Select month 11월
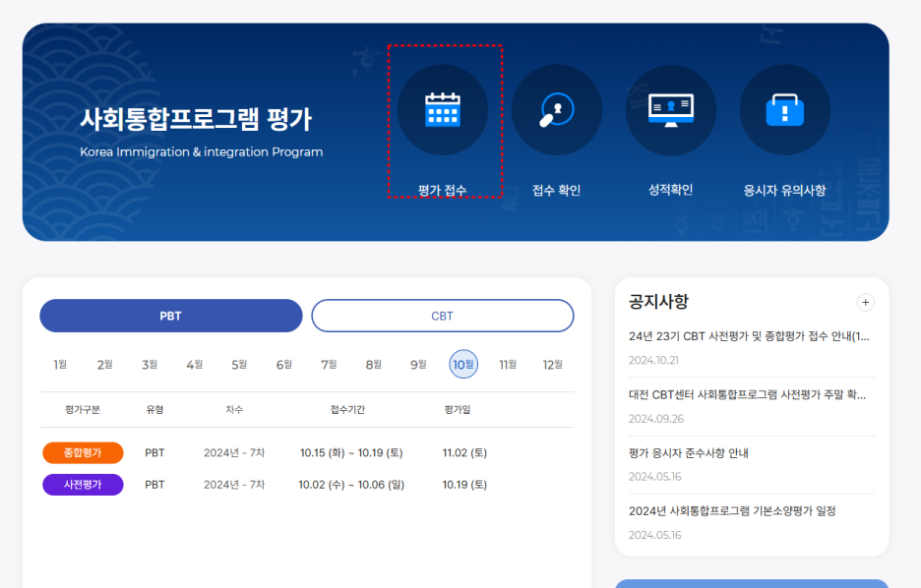This screenshot has height=588, width=921. (508, 365)
